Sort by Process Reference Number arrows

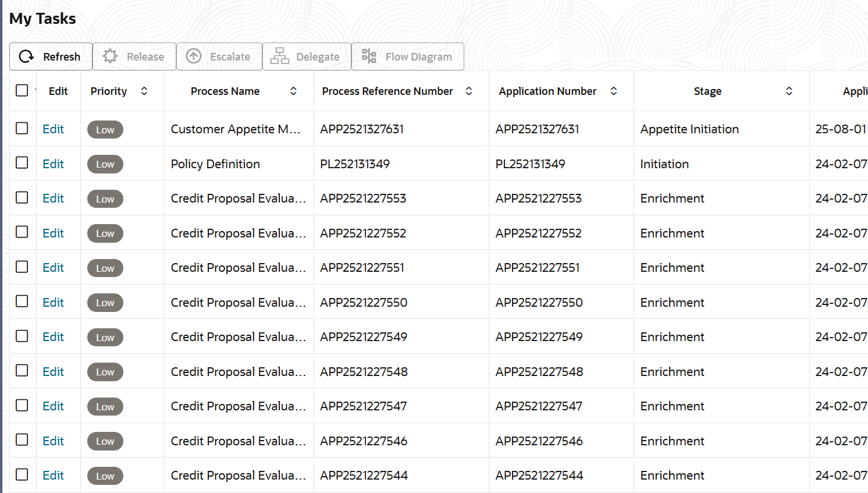click(x=469, y=91)
